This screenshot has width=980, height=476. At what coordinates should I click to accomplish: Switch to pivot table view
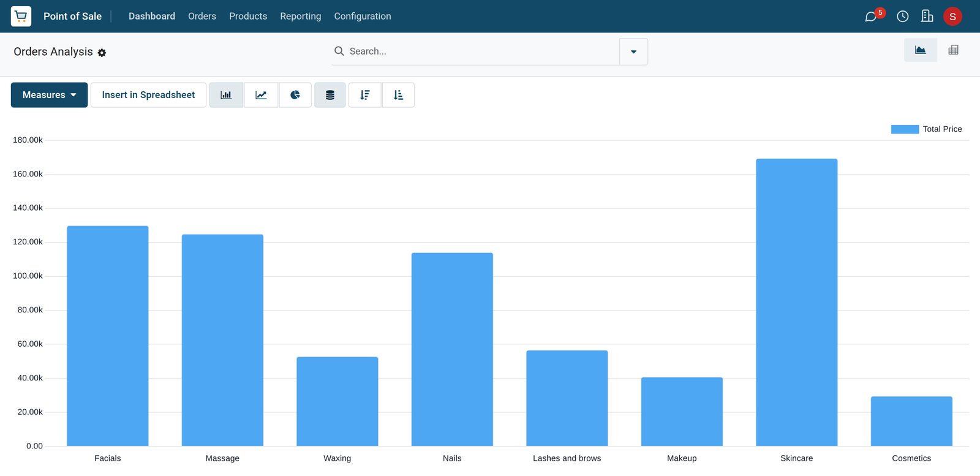pyautogui.click(x=954, y=50)
